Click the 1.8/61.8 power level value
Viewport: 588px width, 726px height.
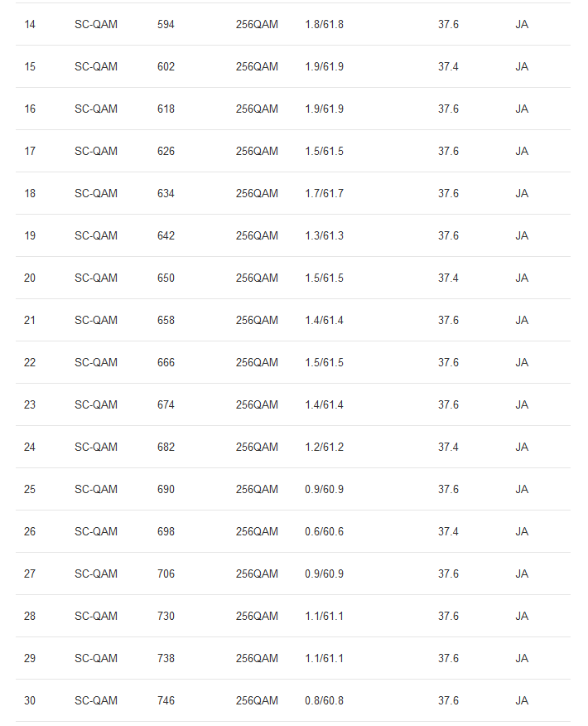point(324,25)
